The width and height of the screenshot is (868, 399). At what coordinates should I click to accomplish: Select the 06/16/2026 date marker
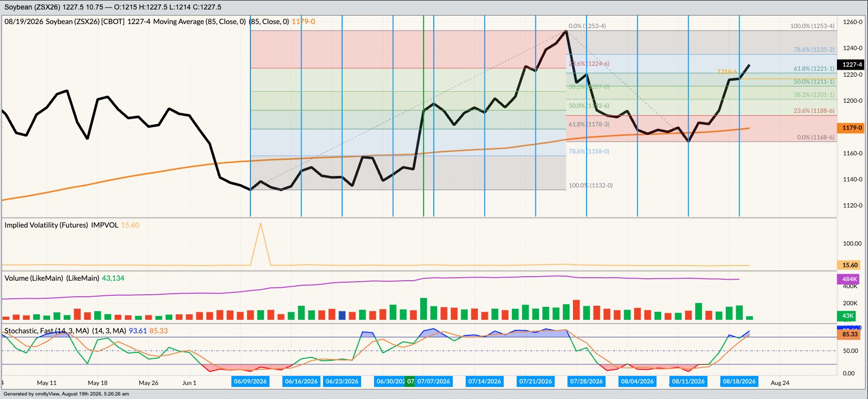point(301,381)
